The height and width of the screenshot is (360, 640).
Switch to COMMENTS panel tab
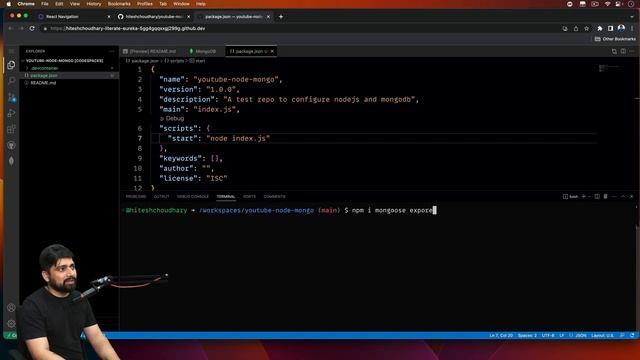tap(274, 197)
